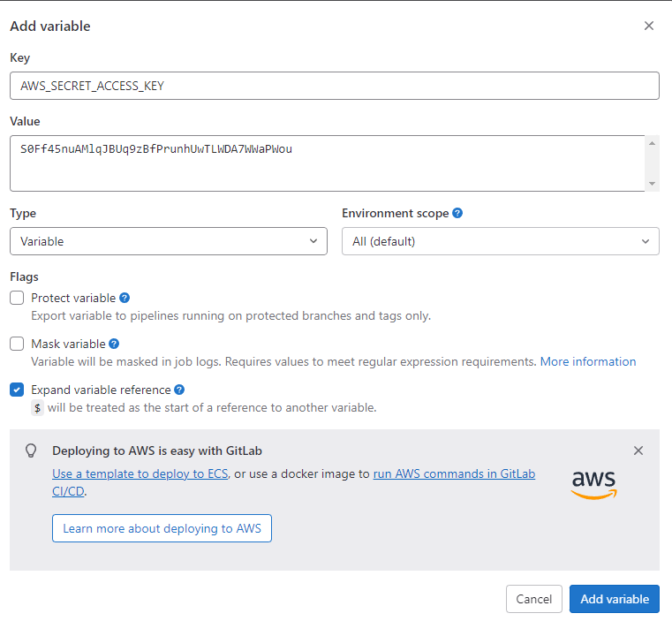This screenshot has width=672, height=621.
Task: Click Learn more about deploying to AWS
Action: pyautogui.click(x=162, y=528)
